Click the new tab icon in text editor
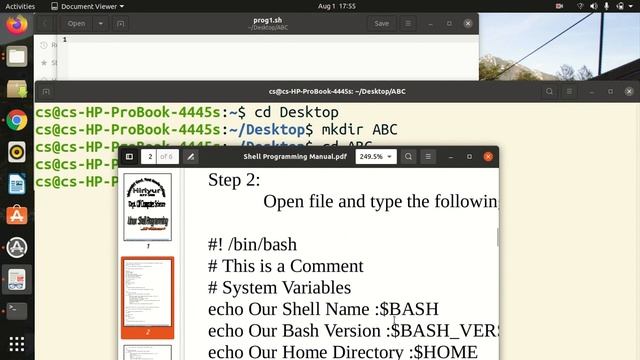The width and height of the screenshot is (640, 360). click(120, 24)
